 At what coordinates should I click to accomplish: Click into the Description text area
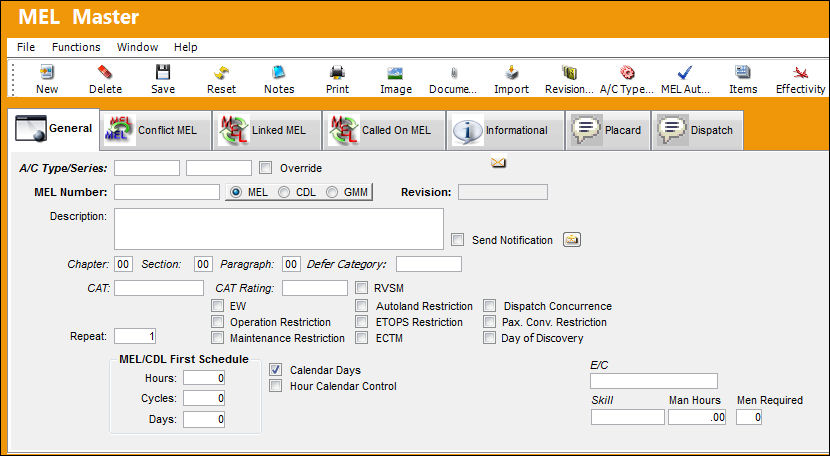278,229
